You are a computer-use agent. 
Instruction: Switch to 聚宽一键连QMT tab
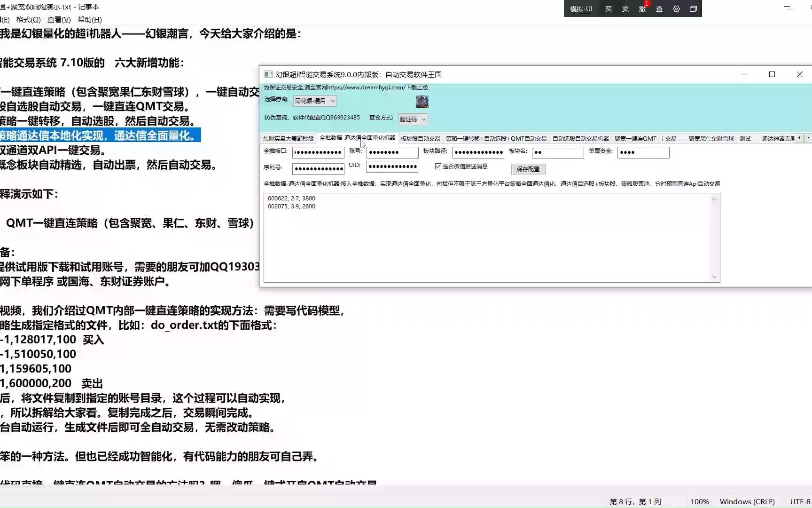[635, 138]
